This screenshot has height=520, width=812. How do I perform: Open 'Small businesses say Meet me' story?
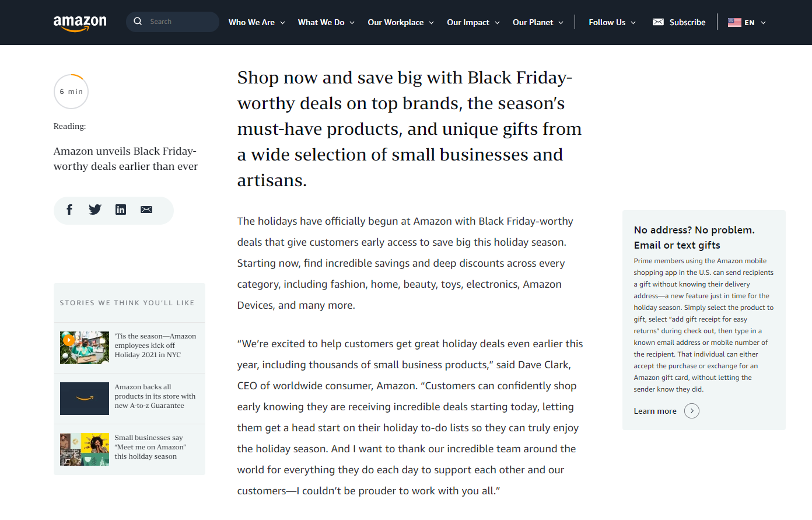tap(150, 447)
